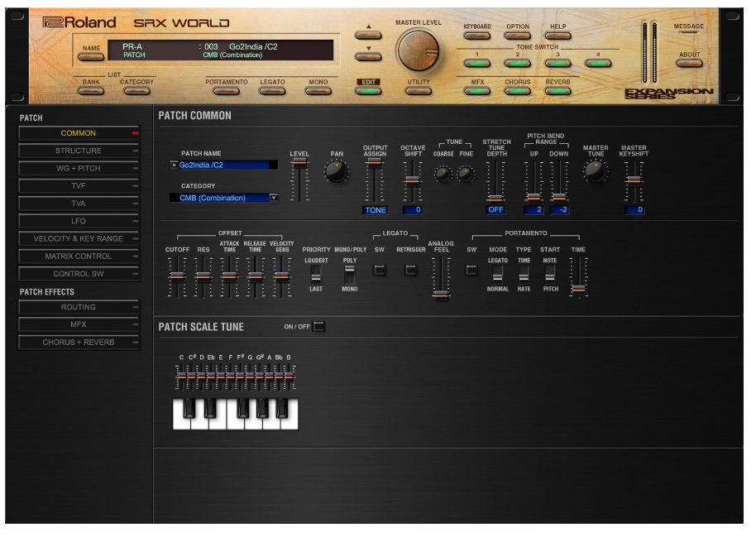Open the Help button
The height and width of the screenshot is (537, 756).
click(x=557, y=36)
